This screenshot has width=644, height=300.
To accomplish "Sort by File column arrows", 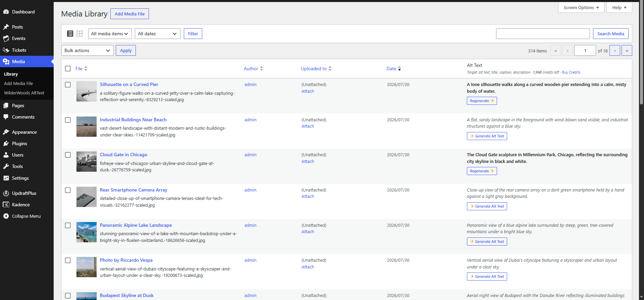I will tap(86, 69).
